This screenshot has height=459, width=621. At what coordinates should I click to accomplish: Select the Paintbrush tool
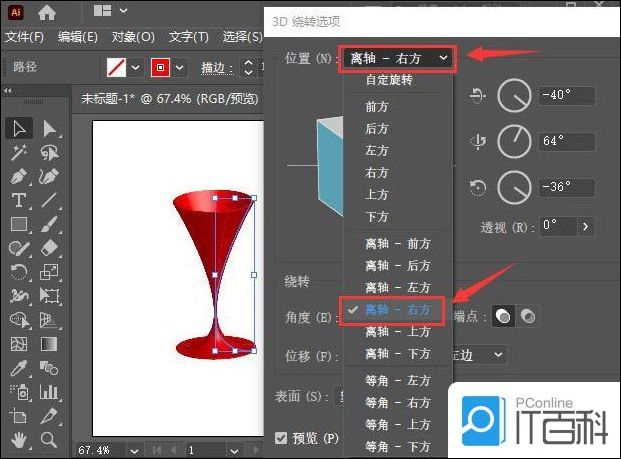point(50,224)
